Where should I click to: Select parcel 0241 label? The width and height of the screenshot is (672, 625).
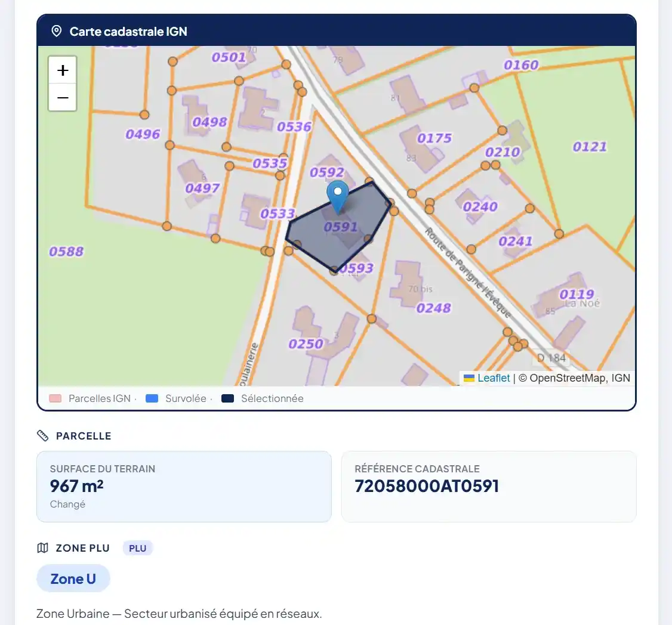516,241
